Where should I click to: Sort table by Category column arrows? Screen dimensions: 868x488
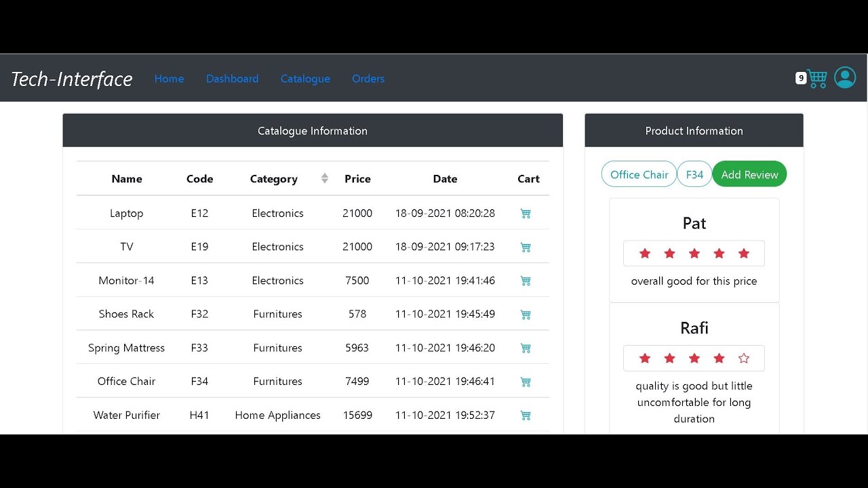(325, 178)
